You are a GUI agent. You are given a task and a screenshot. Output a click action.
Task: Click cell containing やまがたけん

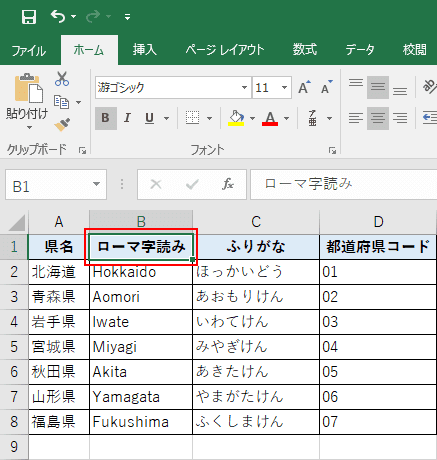pyautogui.click(x=256, y=397)
